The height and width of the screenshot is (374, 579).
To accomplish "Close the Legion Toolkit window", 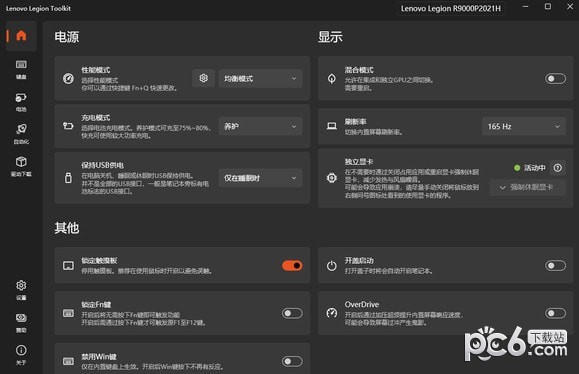I will 570,7.
